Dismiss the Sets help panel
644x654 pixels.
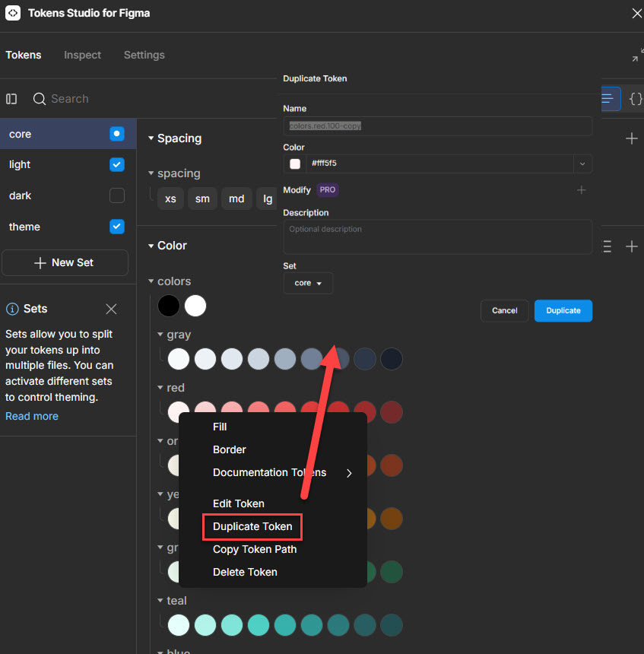coord(111,309)
